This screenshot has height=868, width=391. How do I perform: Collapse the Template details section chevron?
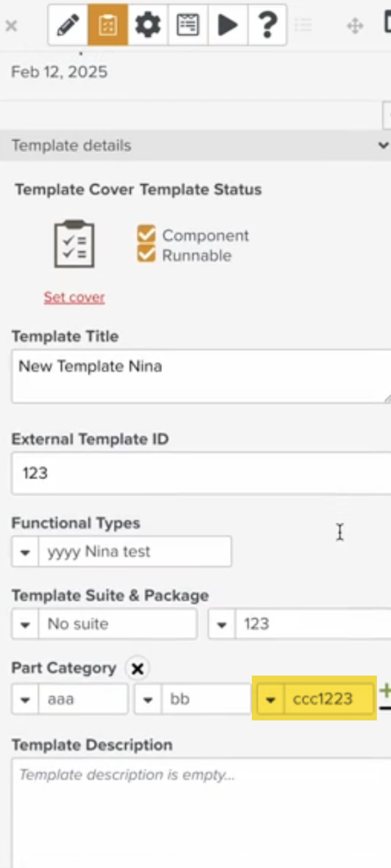383,146
